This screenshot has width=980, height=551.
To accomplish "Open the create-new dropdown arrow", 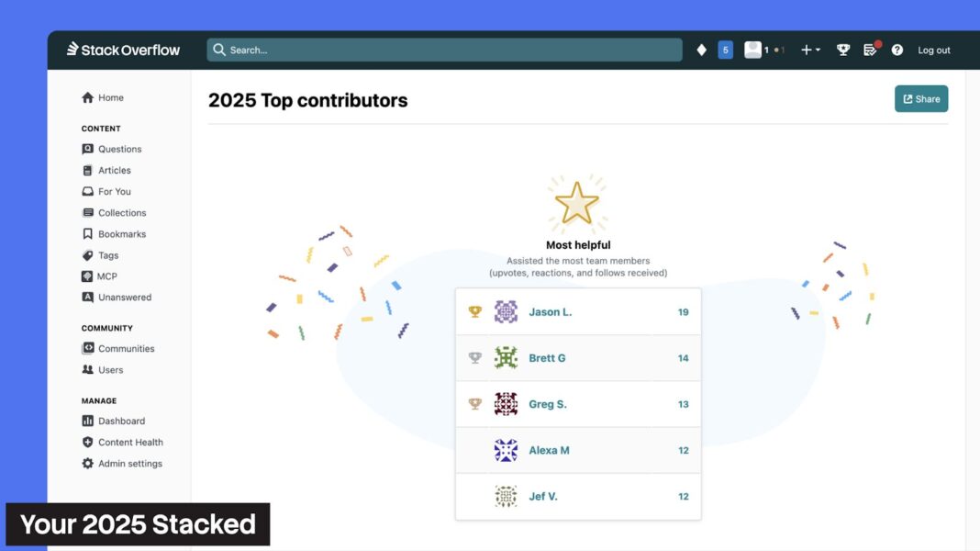I will pos(817,50).
